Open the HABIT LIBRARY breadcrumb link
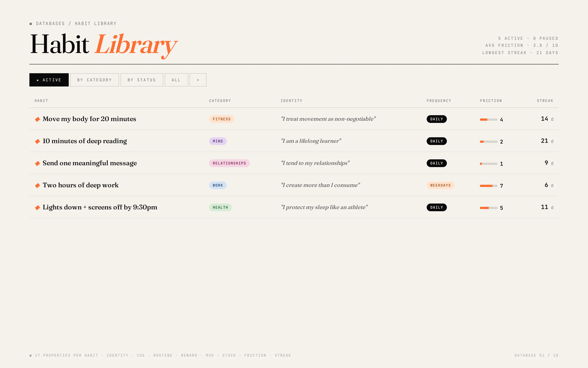 point(96,24)
